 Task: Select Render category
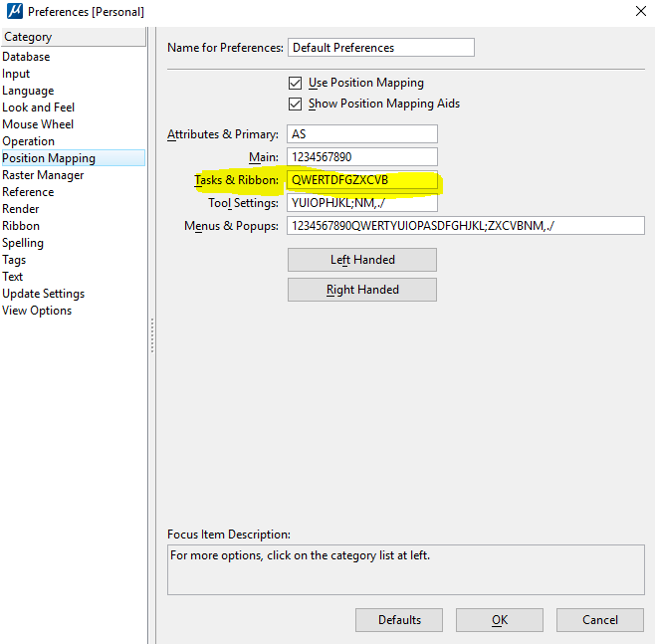(21, 209)
